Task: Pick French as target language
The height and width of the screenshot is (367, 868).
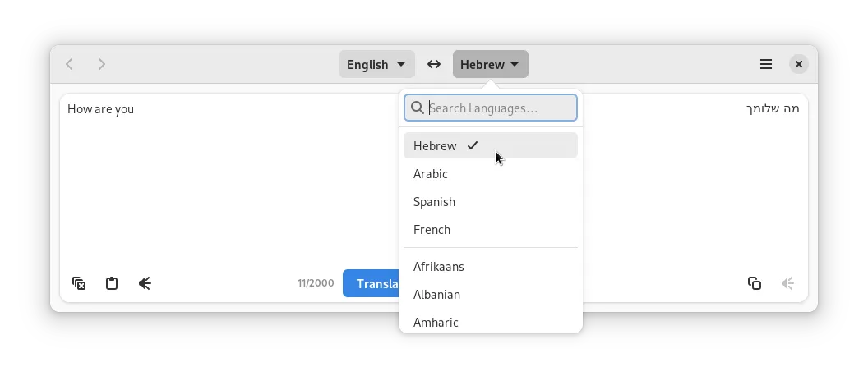Action: point(432,230)
